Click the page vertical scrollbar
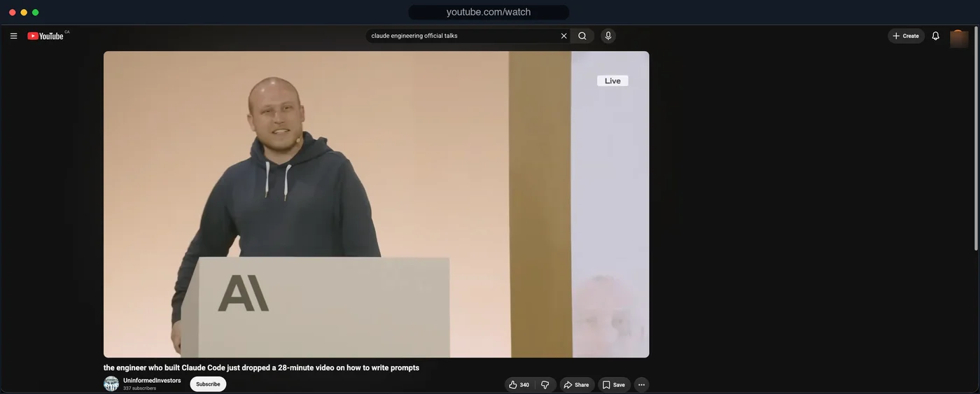The width and height of the screenshot is (980, 394). [x=976, y=139]
